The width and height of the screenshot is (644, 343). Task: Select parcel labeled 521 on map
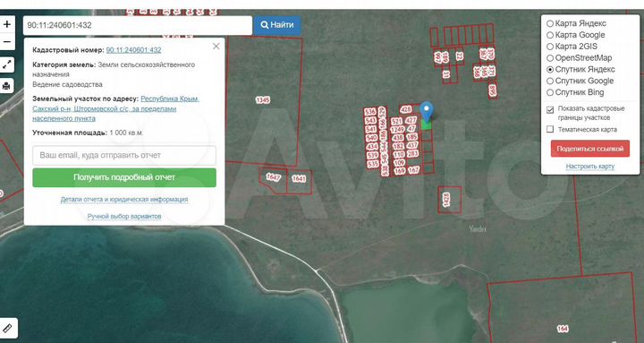(x=397, y=121)
